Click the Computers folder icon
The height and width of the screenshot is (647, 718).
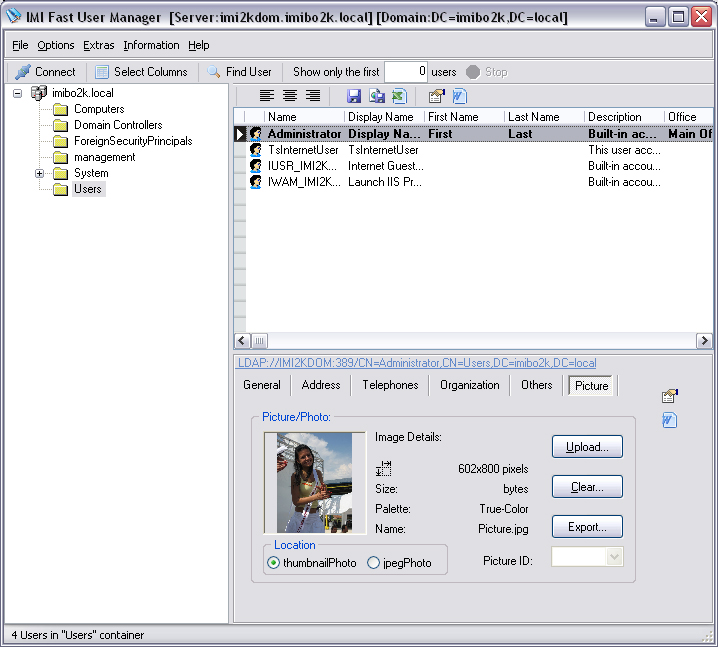click(x=60, y=109)
